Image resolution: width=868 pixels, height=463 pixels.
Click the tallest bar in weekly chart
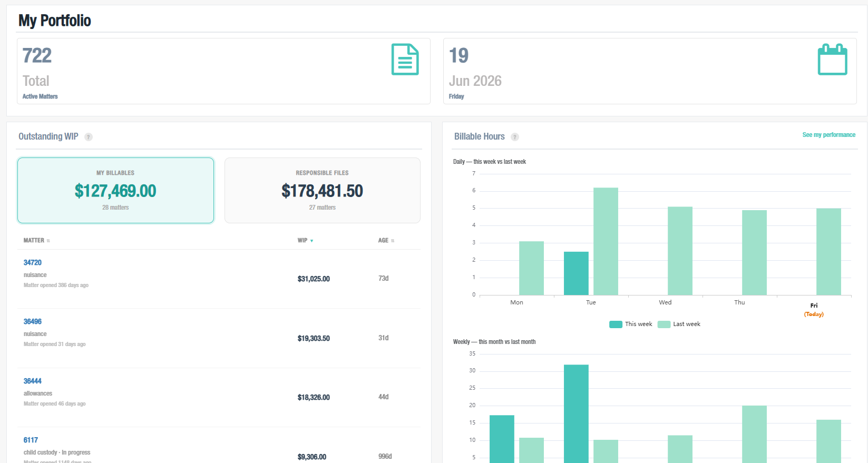[x=576, y=414]
